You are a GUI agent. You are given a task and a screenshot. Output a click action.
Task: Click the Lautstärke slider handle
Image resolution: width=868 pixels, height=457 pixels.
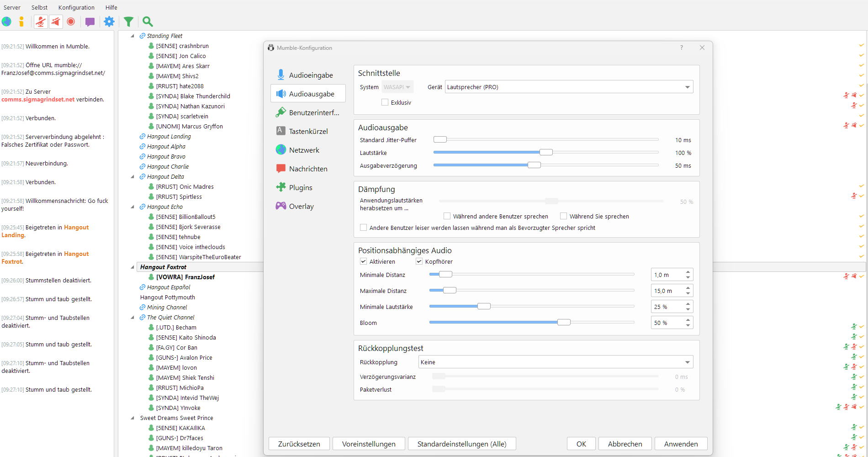tap(546, 152)
